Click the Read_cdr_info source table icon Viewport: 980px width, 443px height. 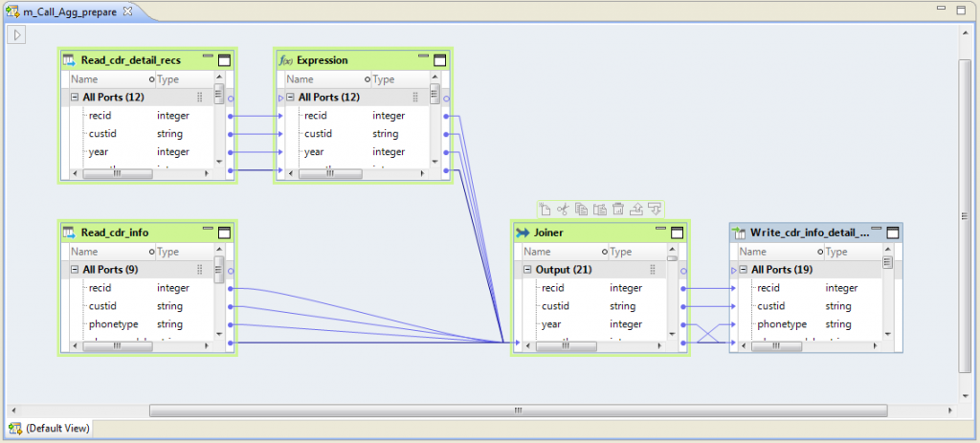click(69, 233)
